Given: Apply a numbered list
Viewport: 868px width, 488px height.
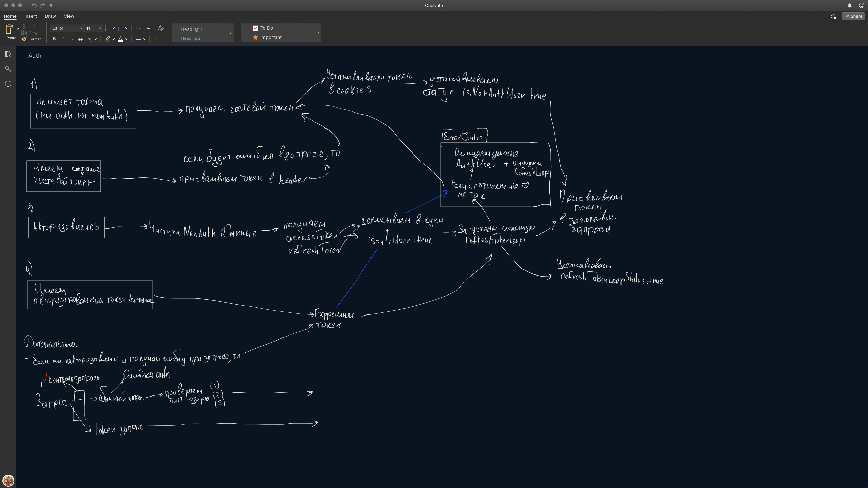Looking at the screenshot, I should tap(120, 28).
